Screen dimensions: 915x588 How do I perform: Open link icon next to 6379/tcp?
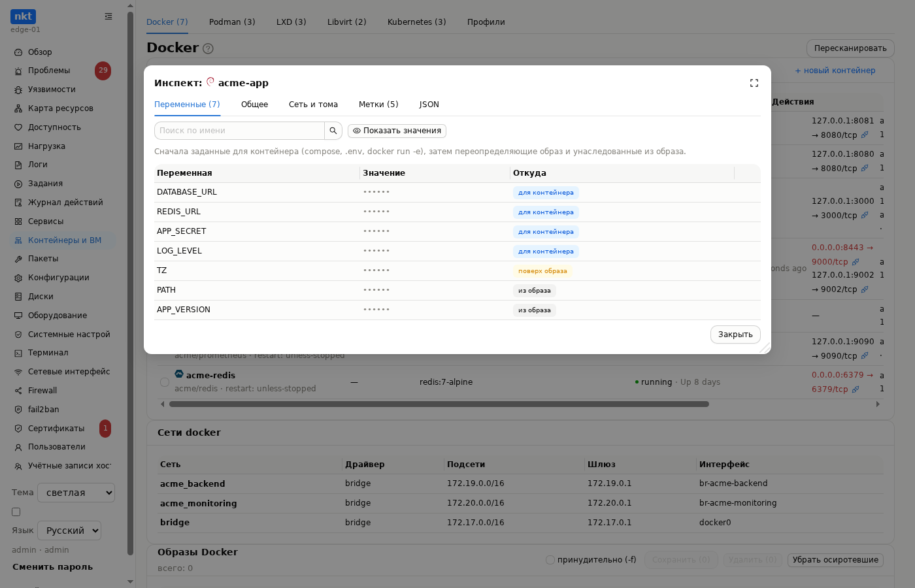(856, 389)
